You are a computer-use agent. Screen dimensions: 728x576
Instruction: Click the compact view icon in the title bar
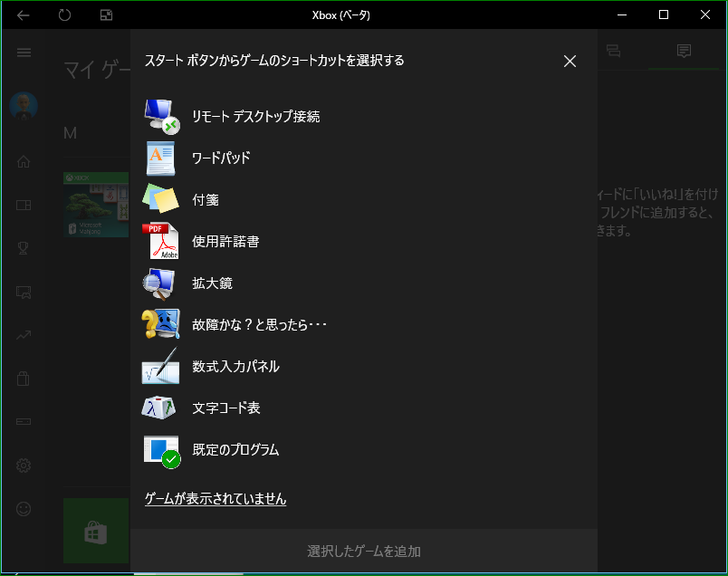pyautogui.click(x=106, y=15)
